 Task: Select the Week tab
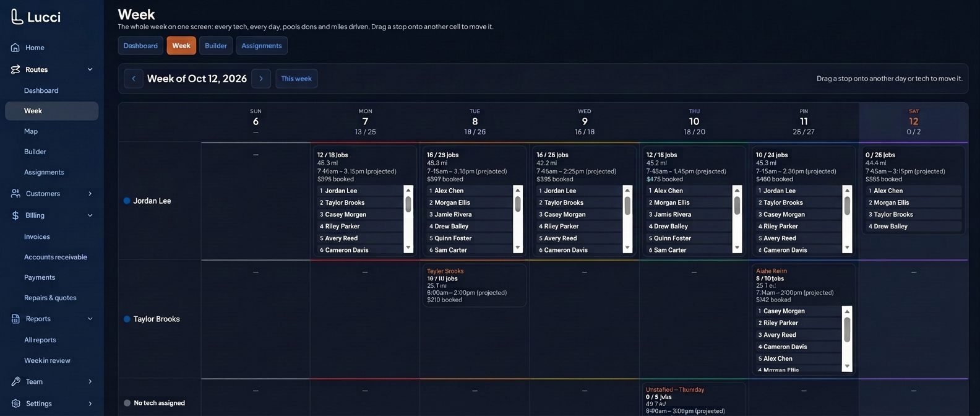click(181, 46)
